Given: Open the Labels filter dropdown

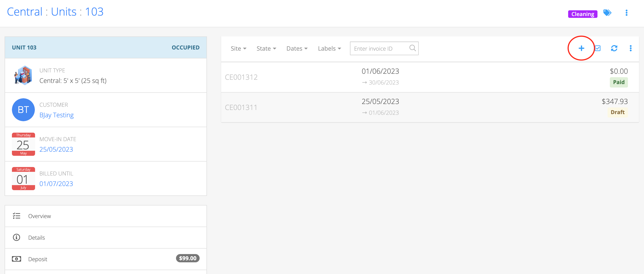Looking at the screenshot, I should [x=329, y=49].
